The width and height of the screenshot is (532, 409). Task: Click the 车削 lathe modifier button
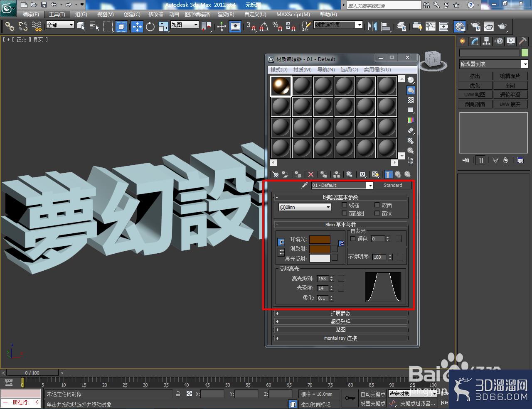pos(510,85)
